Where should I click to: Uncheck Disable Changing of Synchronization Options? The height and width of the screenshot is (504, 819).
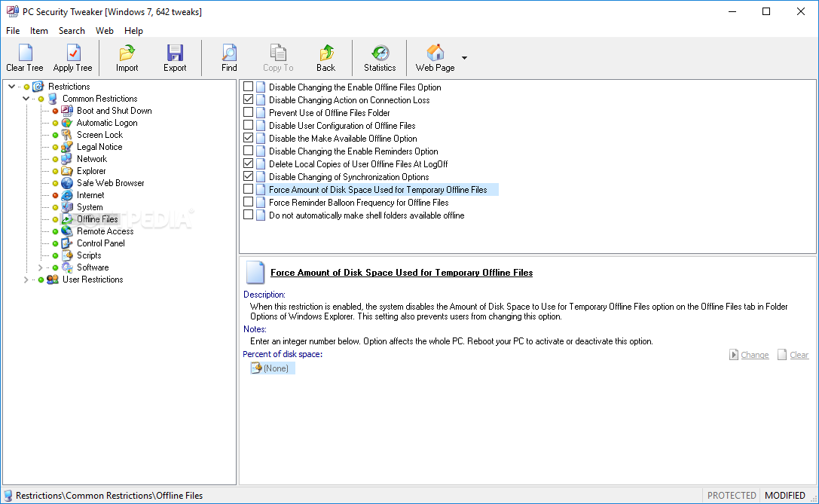249,176
